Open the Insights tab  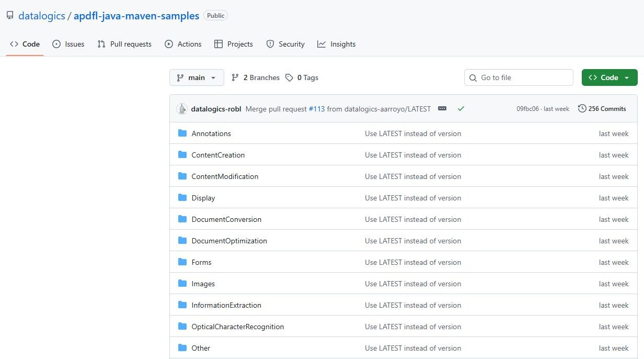336,44
